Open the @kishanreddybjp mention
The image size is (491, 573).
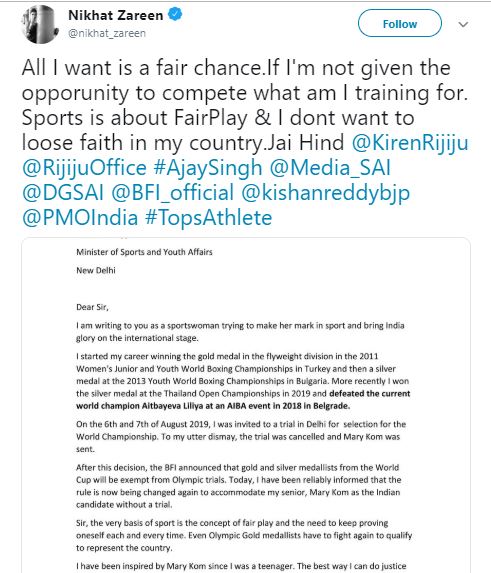click(x=326, y=193)
